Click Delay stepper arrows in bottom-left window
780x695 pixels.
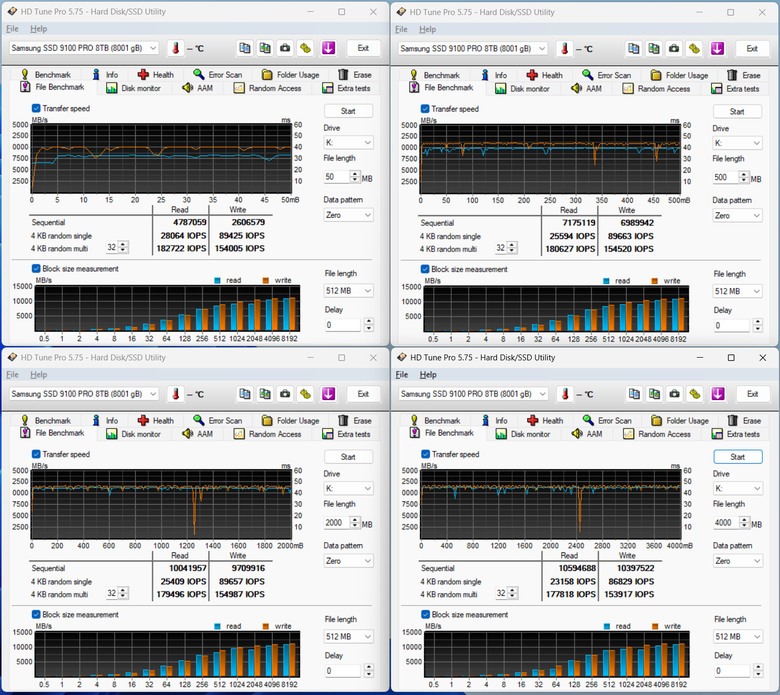(369, 670)
